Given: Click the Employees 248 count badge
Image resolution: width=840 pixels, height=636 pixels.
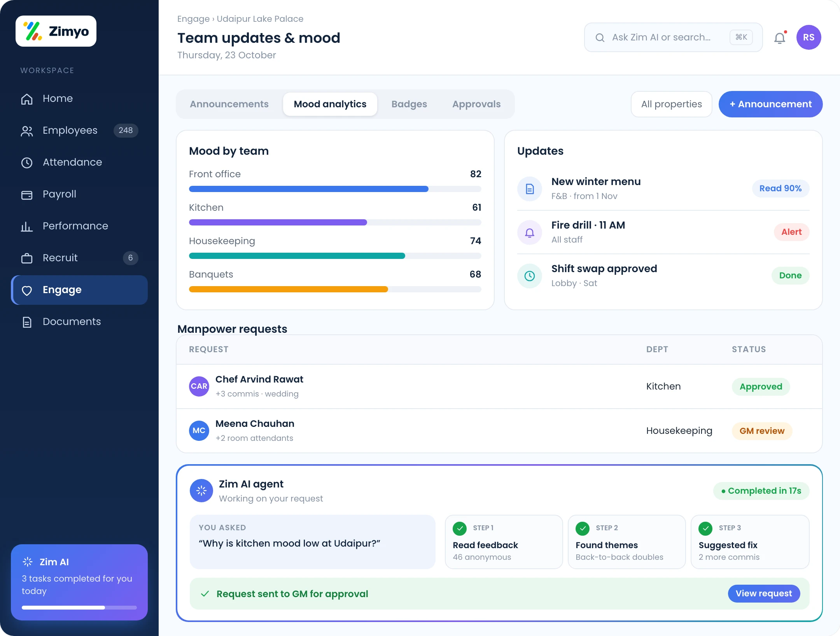Looking at the screenshot, I should (x=126, y=130).
